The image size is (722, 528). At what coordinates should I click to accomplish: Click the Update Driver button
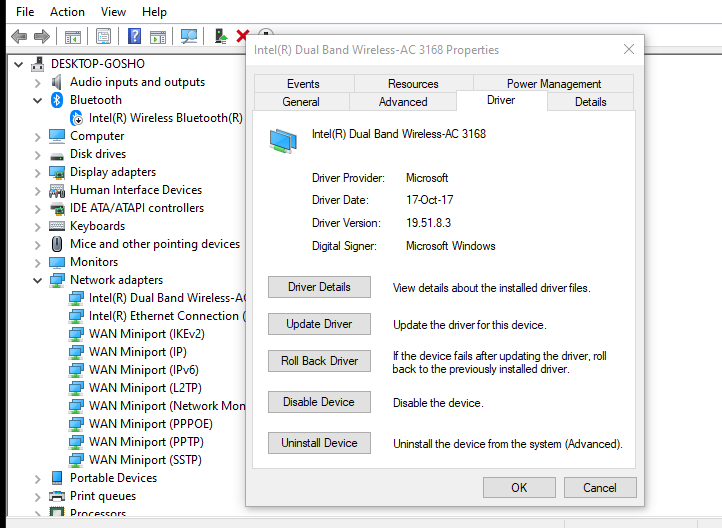click(319, 324)
